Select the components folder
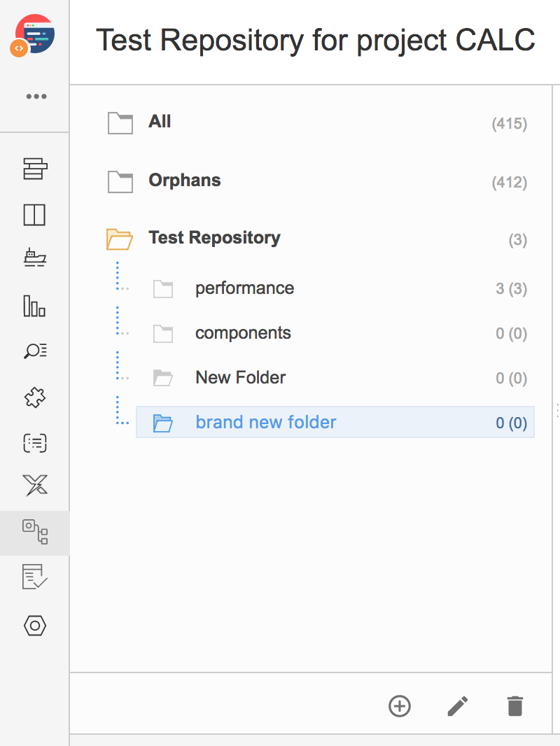 pyautogui.click(x=335, y=333)
